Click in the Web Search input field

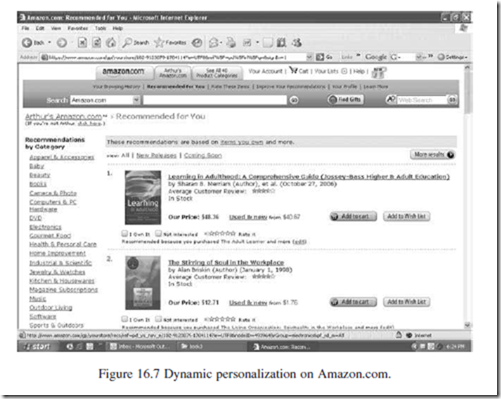[x=422, y=100]
